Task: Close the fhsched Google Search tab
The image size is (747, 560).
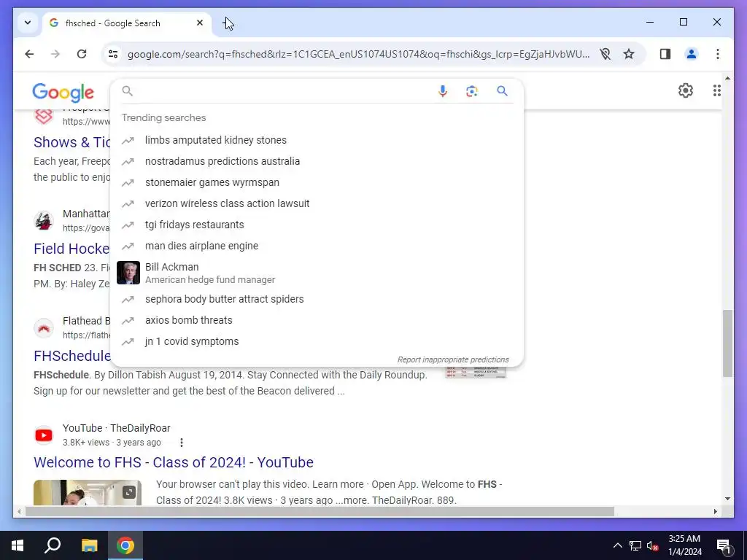Action: (200, 23)
